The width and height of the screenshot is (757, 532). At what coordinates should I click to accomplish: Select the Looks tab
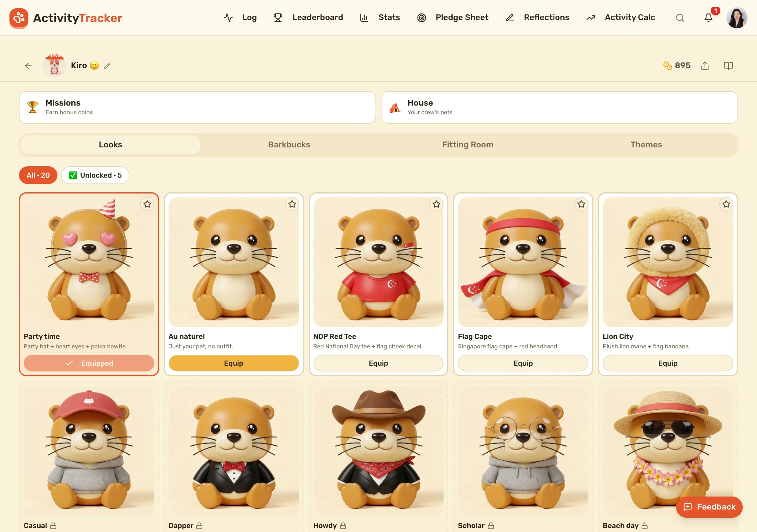coord(110,145)
